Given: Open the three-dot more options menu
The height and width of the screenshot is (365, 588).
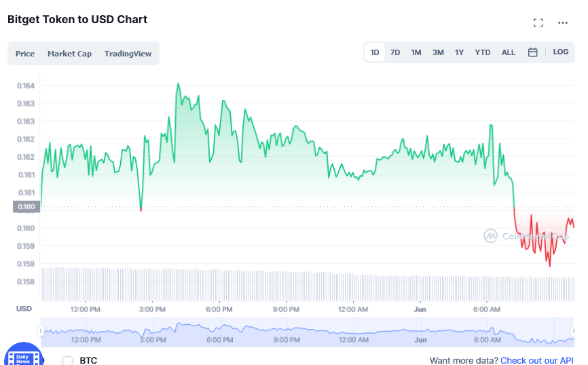Looking at the screenshot, I should click(562, 23).
